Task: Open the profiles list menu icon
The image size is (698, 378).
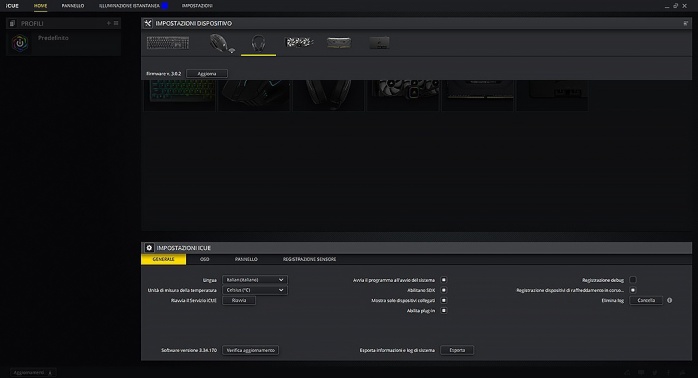Action: 116,23
